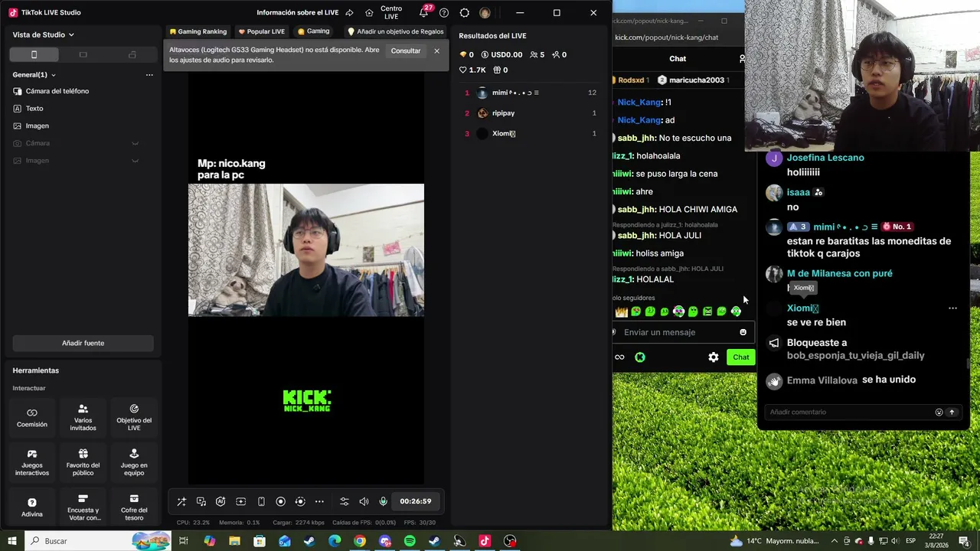This screenshot has width=980, height=551.
Task: Open the Centro LIVE
Action: click(x=384, y=13)
